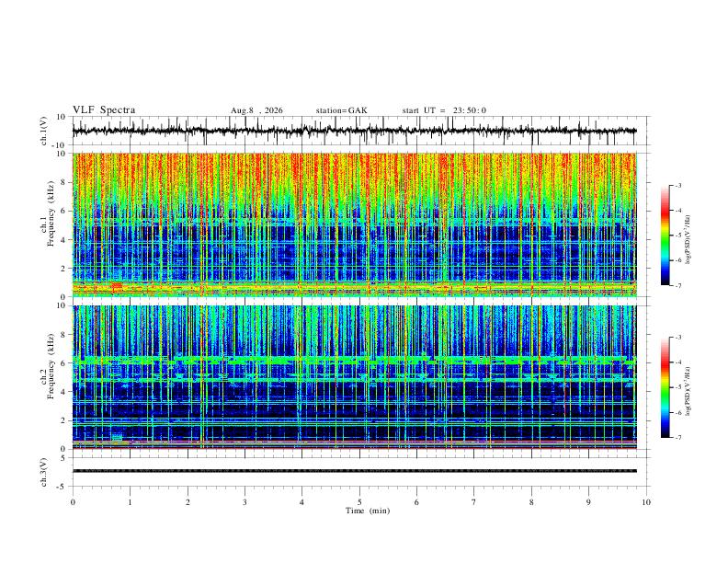This screenshot has width=728, height=563.
Task: Click the red burst in ch.1 spectrogram near 1 kHz
Action: pyautogui.click(x=117, y=285)
